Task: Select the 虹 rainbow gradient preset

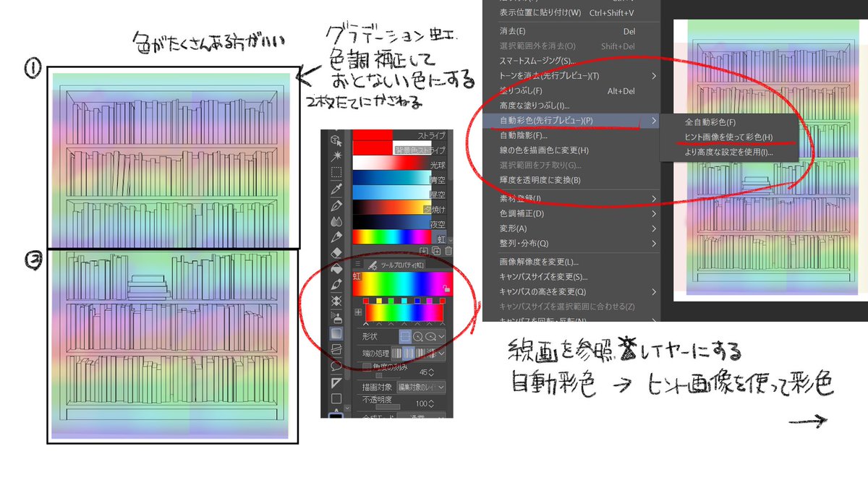Action: (399, 236)
